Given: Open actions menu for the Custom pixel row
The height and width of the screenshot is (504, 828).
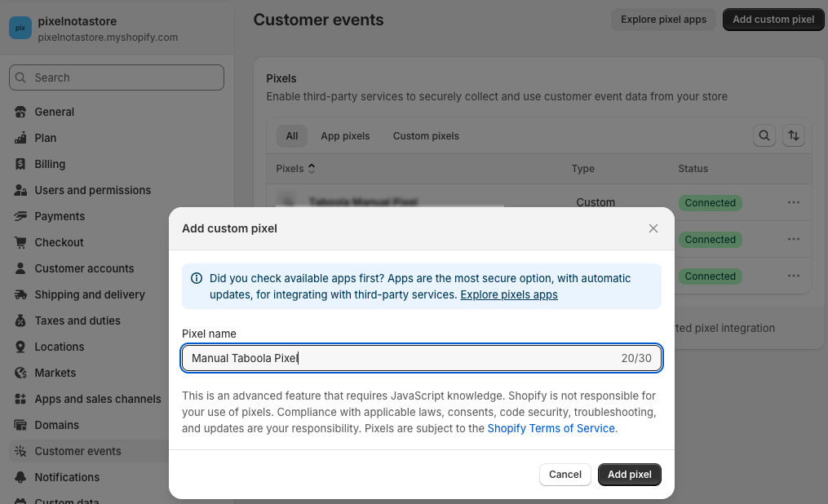Looking at the screenshot, I should click(x=794, y=202).
